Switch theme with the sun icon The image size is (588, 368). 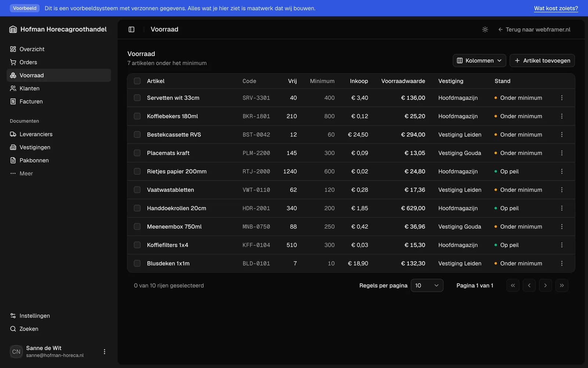tap(485, 29)
